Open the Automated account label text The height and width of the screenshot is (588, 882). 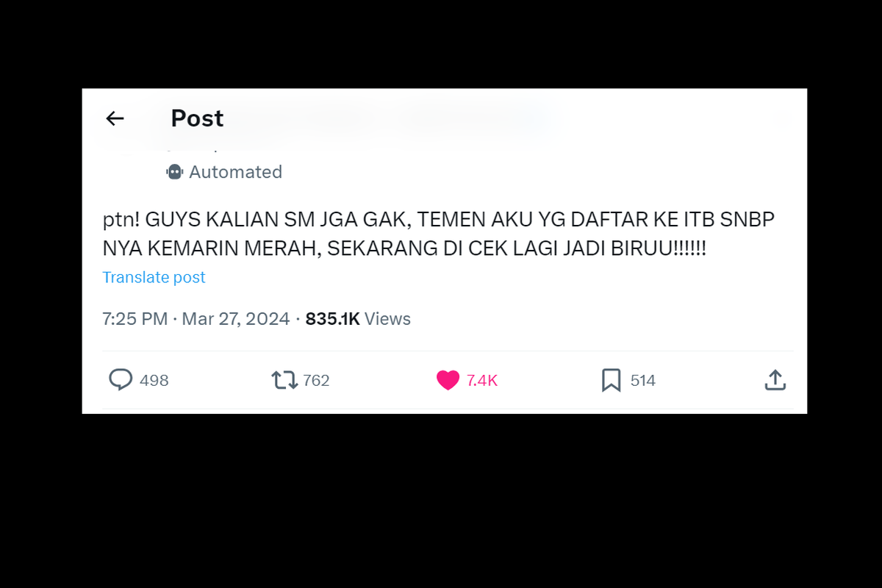235,172
